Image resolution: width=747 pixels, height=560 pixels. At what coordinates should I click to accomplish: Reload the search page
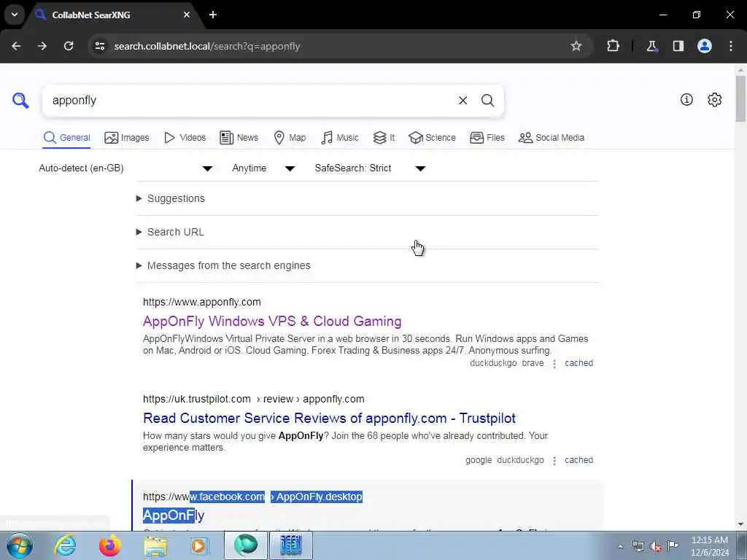[x=69, y=46]
